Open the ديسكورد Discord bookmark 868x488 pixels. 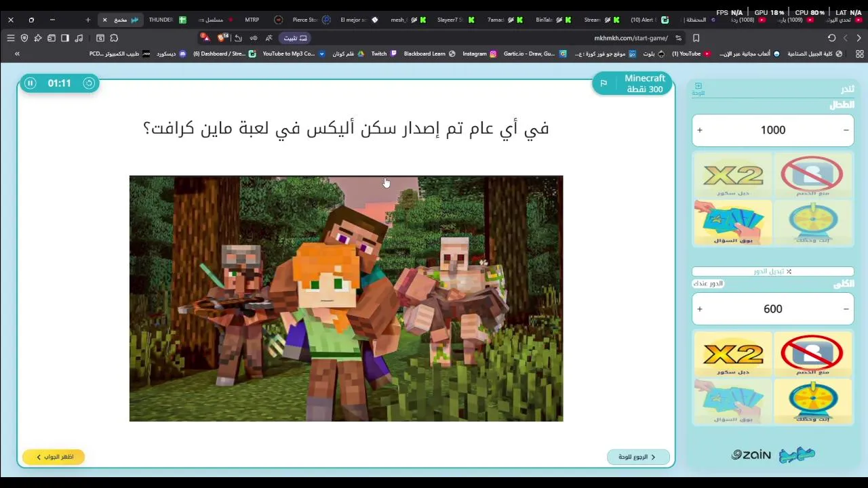172,54
